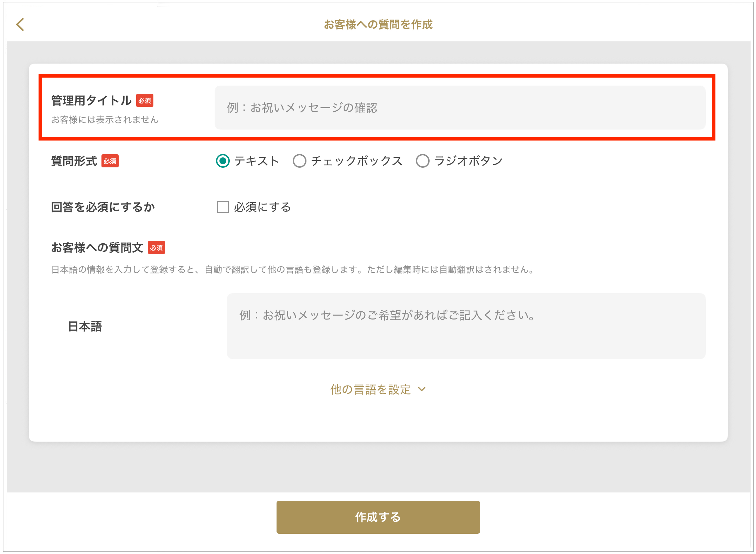Click the お客様には表示されません note
This screenshot has height=554, width=756.
coord(105,120)
